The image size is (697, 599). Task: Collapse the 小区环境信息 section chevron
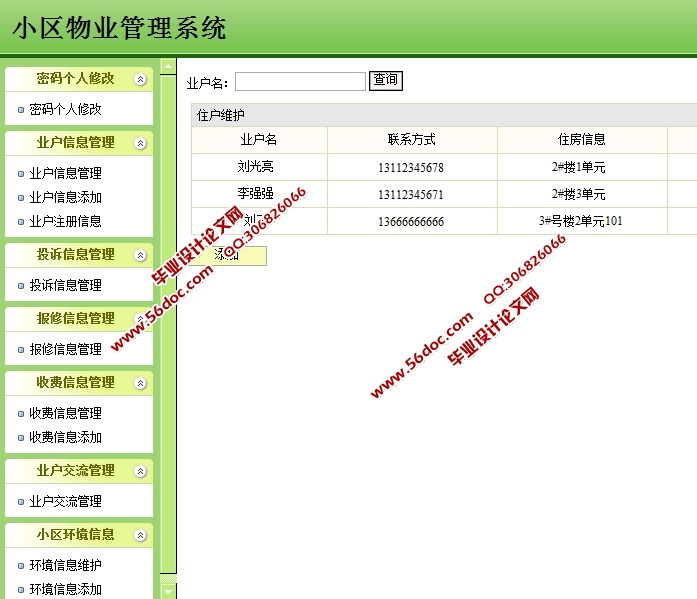coord(140,535)
